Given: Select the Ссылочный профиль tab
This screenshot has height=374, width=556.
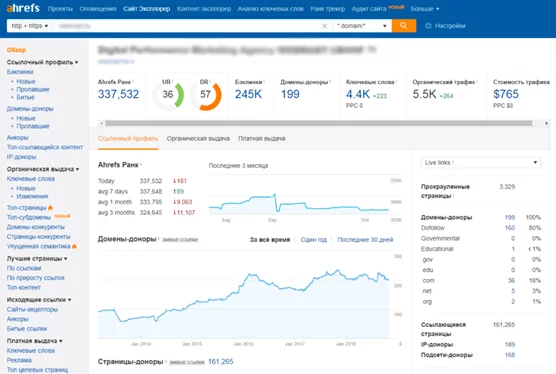Looking at the screenshot, I should [x=128, y=139].
